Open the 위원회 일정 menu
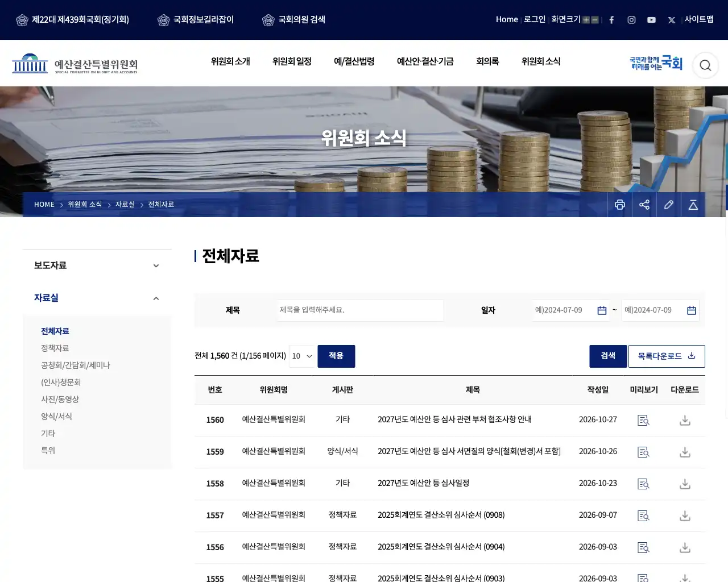The width and height of the screenshot is (728, 582). point(292,61)
